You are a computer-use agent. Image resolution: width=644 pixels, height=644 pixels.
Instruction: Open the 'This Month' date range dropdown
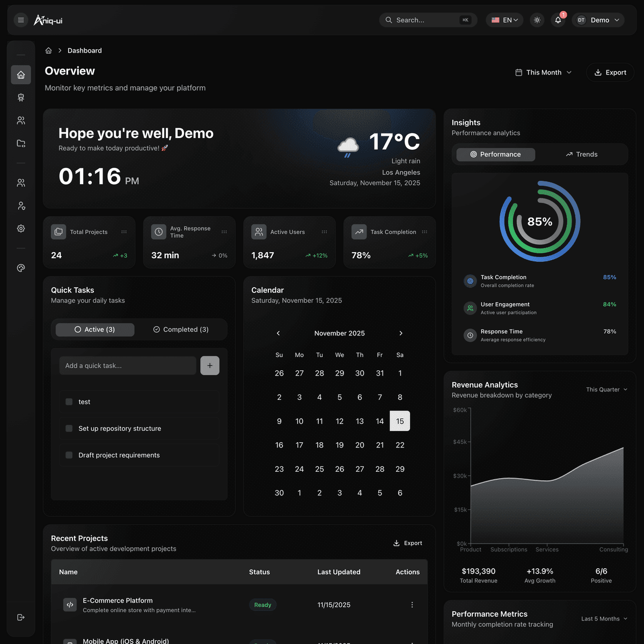543,72
